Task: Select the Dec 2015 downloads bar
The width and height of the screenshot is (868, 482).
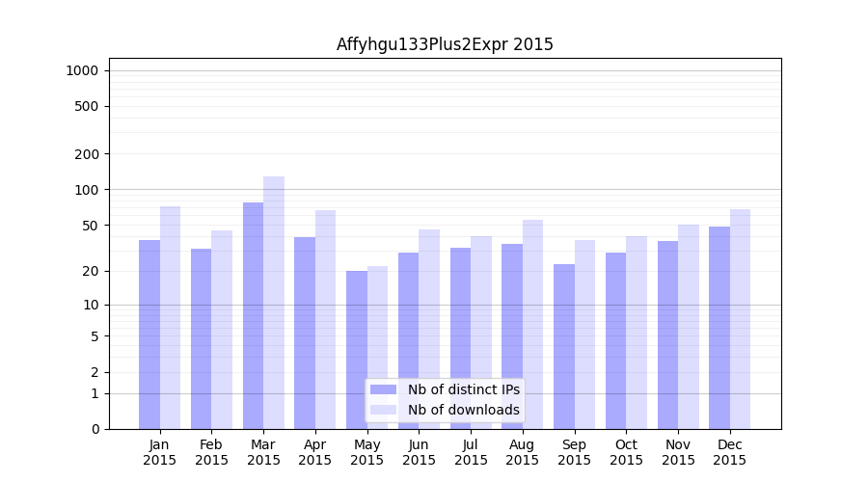Action: pos(740,319)
